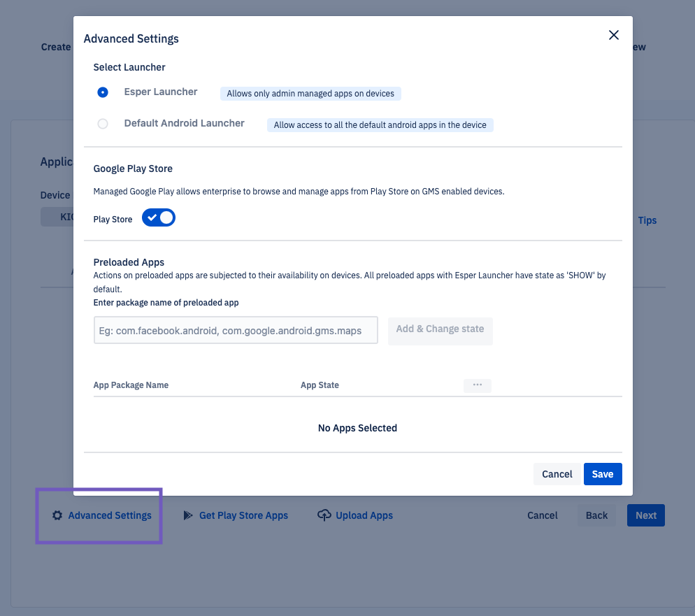Screen dimensions: 695x616
Task: Focus the preloaded app package name field
Action: click(x=236, y=330)
